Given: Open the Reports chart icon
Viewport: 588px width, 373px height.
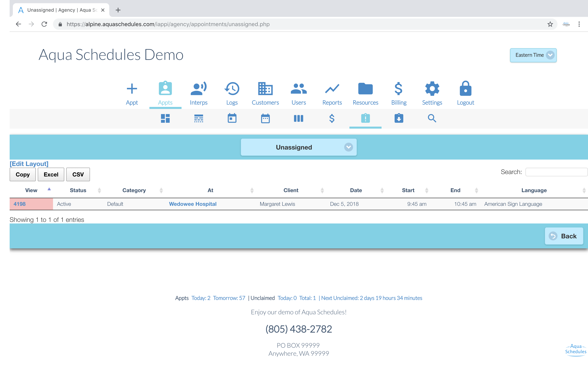Looking at the screenshot, I should (332, 89).
